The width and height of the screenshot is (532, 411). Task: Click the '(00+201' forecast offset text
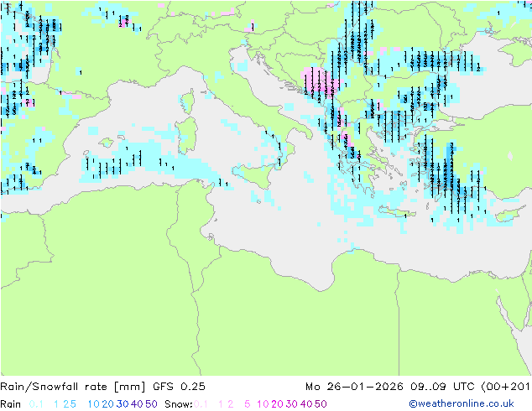coord(506,387)
